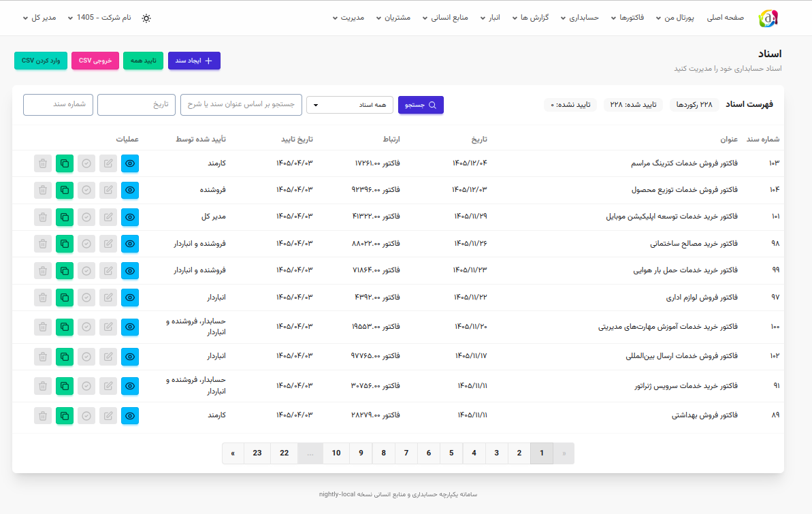812x514 pixels.
Task: Export documents with خروجی CSV button
Action: (95, 61)
